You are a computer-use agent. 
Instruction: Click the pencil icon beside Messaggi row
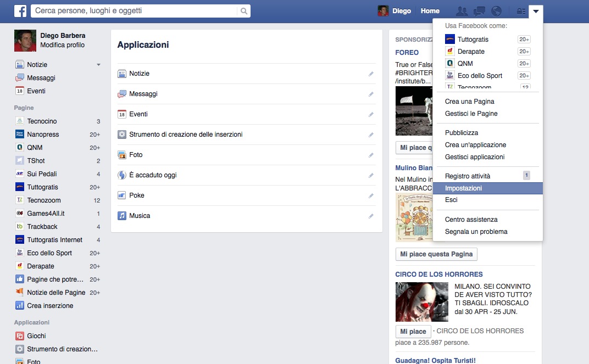[x=371, y=94]
